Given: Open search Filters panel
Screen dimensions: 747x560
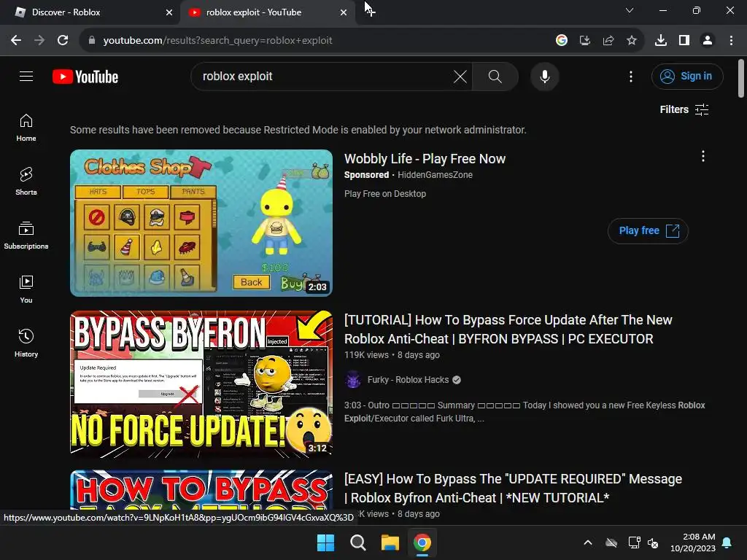Looking at the screenshot, I should coord(684,109).
